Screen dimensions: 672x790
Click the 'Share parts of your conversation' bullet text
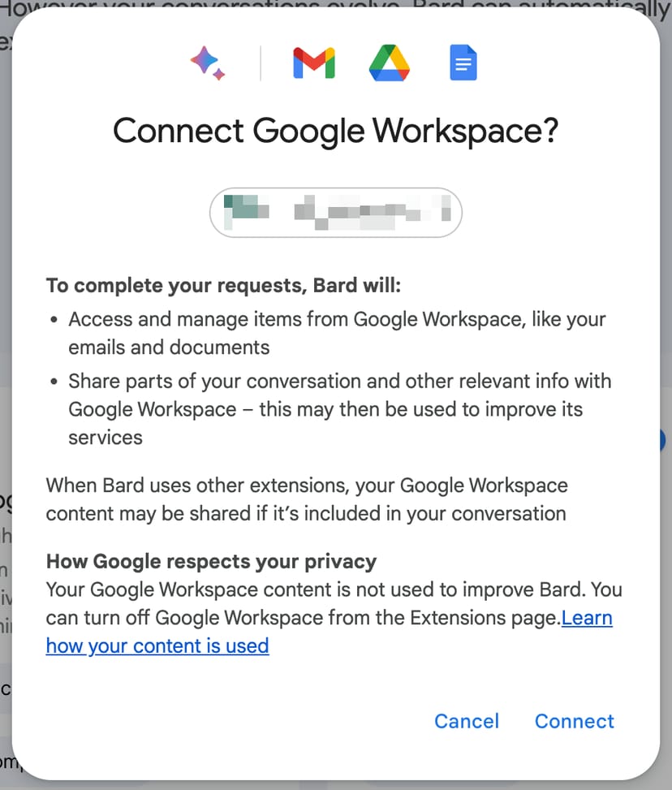tap(339, 381)
